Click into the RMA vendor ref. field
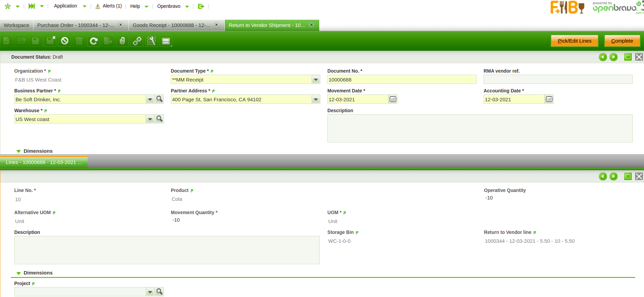The width and height of the screenshot is (644, 297). (x=558, y=79)
